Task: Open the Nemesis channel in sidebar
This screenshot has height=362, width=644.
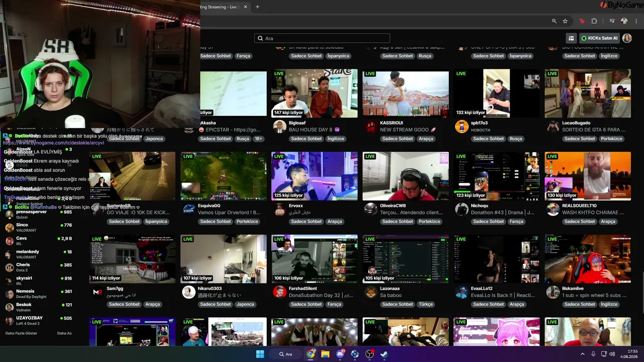Action: tap(38, 294)
